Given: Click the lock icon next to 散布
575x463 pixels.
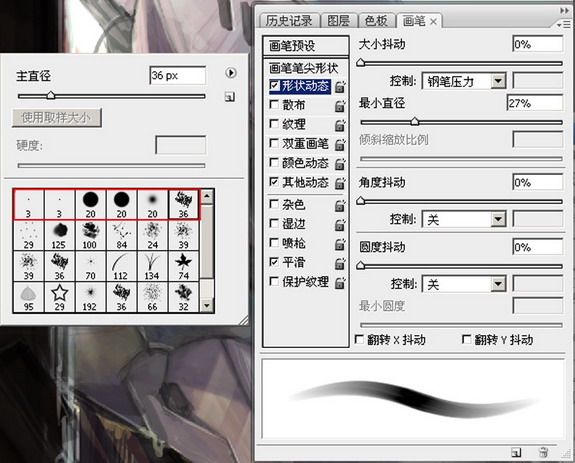Looking at the screenshot, I should pyautogui.click(x=340, y=106).
